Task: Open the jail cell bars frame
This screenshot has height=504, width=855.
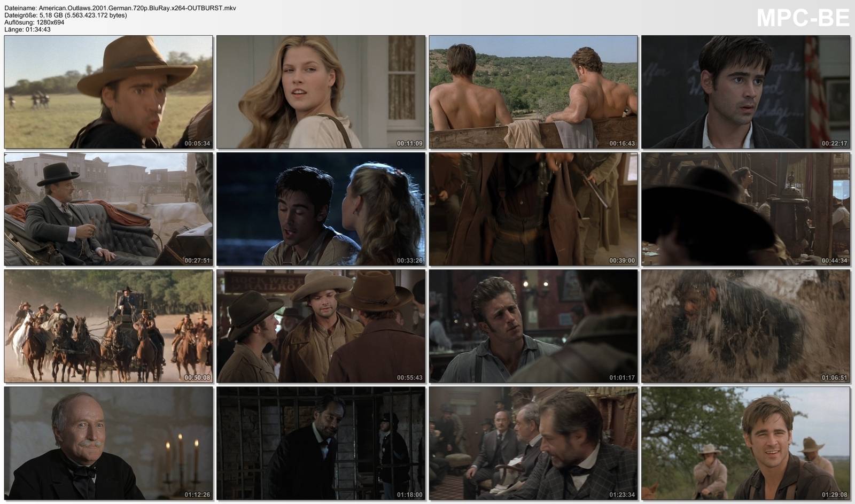Action: [321, 443]
